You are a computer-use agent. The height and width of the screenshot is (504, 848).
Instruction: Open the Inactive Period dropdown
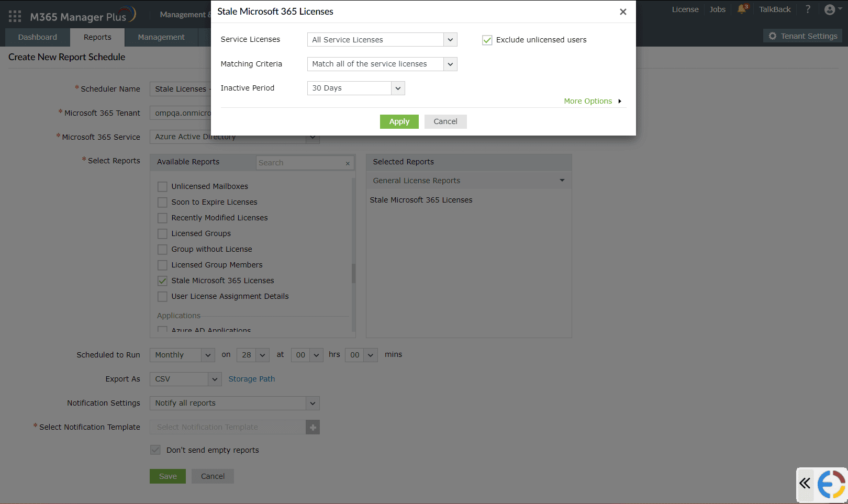click(398, 88)
